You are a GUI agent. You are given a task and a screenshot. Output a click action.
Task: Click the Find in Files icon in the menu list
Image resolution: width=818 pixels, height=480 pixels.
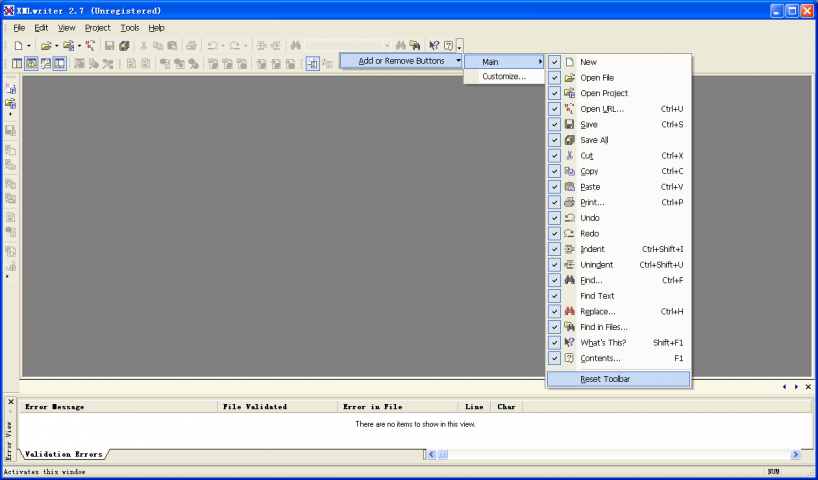tap(569, 327)
